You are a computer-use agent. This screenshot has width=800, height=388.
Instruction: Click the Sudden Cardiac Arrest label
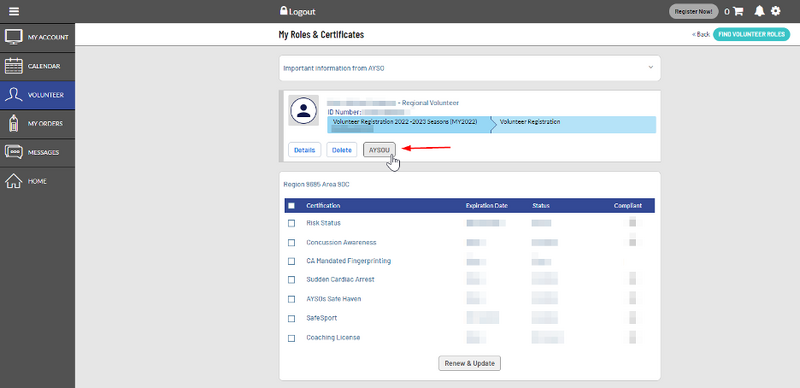click(x=340, y=280)
